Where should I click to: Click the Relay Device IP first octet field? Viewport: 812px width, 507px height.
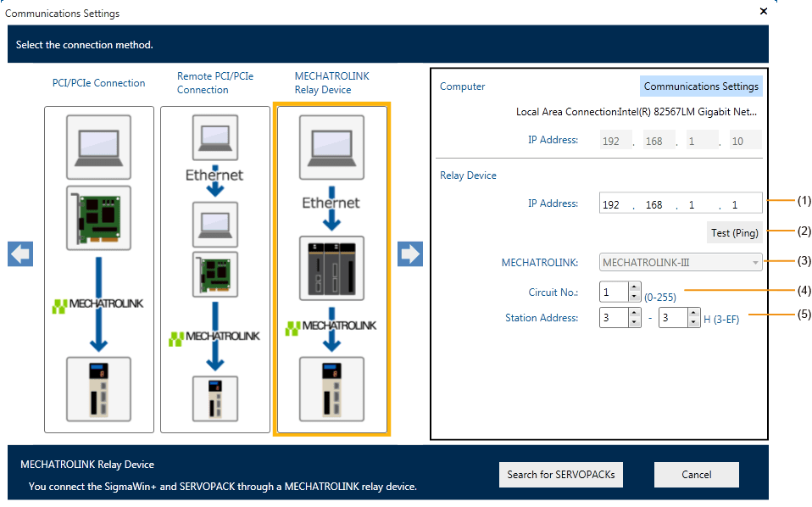pyautogui.click(x=614, y=204)
